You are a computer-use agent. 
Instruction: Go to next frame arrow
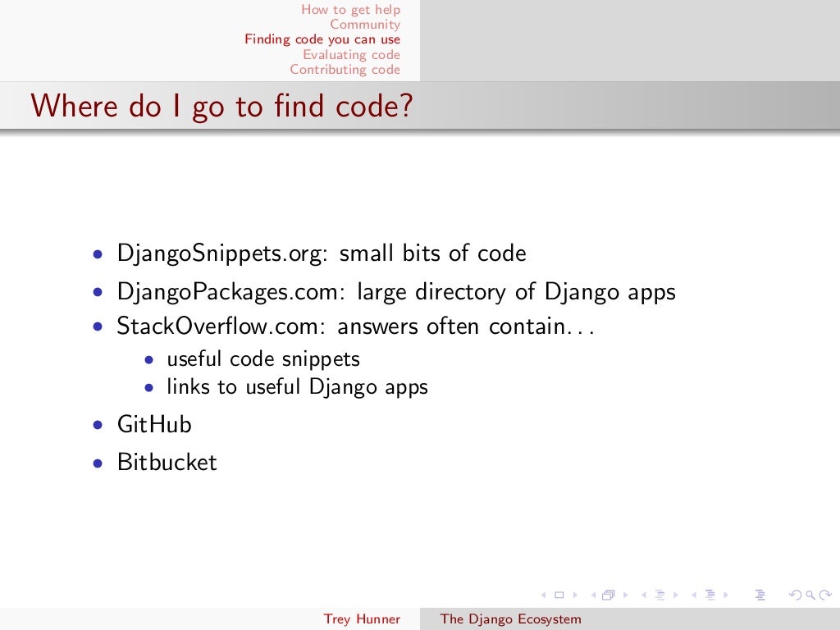625,595
